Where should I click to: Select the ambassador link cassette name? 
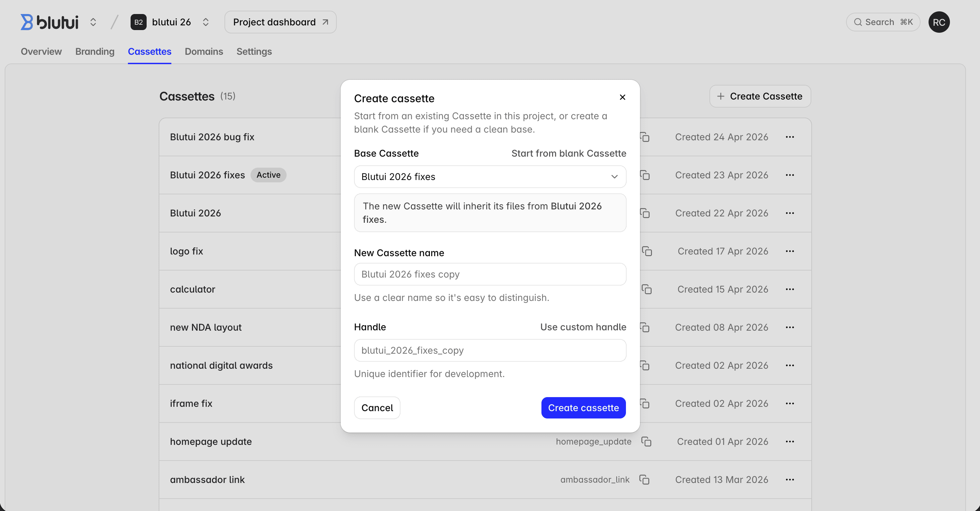[x=207, y=479]
